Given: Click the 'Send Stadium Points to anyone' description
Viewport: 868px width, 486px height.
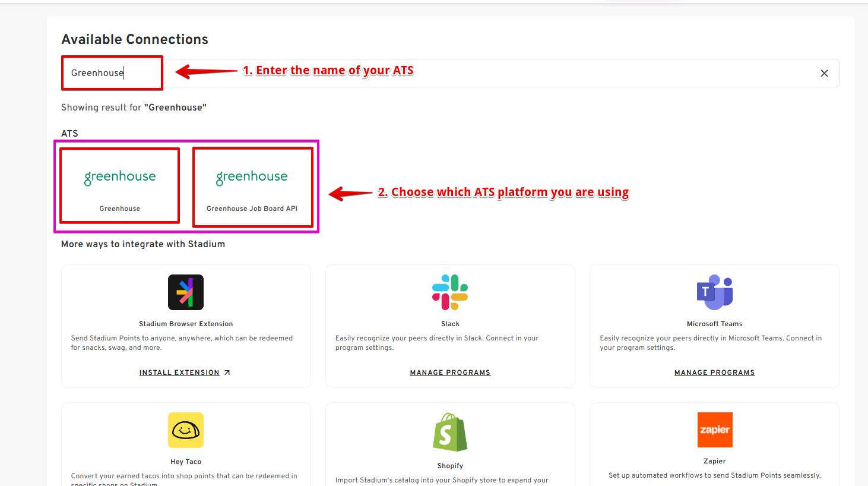Looking at the screenshot, I should point(182,343).
